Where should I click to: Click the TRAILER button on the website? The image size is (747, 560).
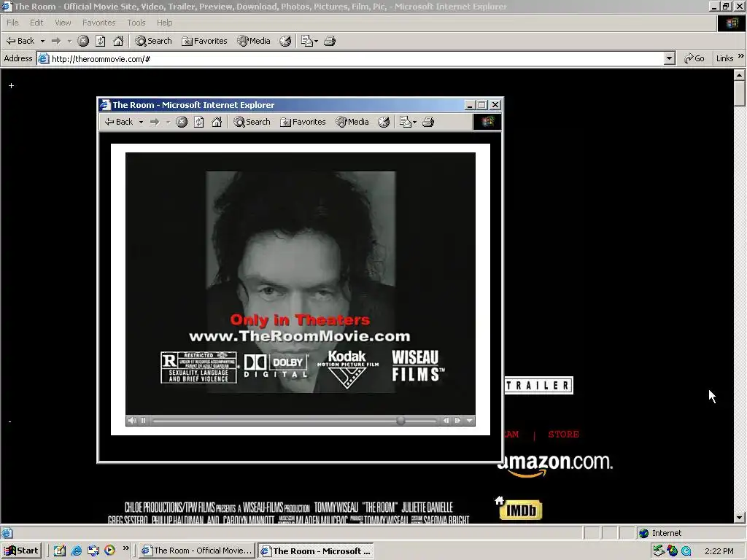(x=539, y=386)
